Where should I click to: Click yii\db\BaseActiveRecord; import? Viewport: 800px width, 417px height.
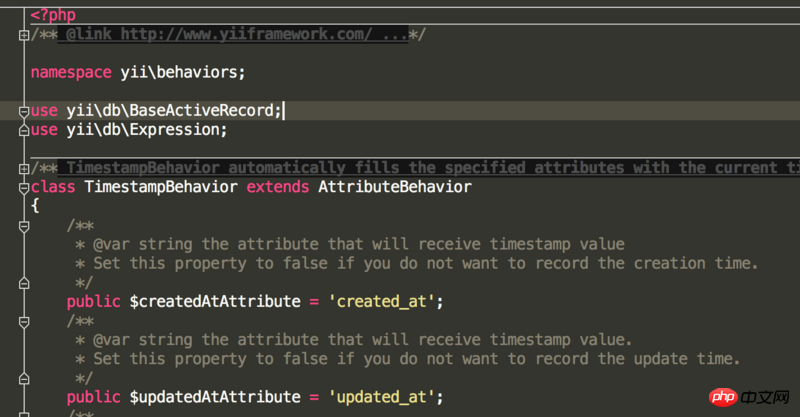[x=174, y=110]
